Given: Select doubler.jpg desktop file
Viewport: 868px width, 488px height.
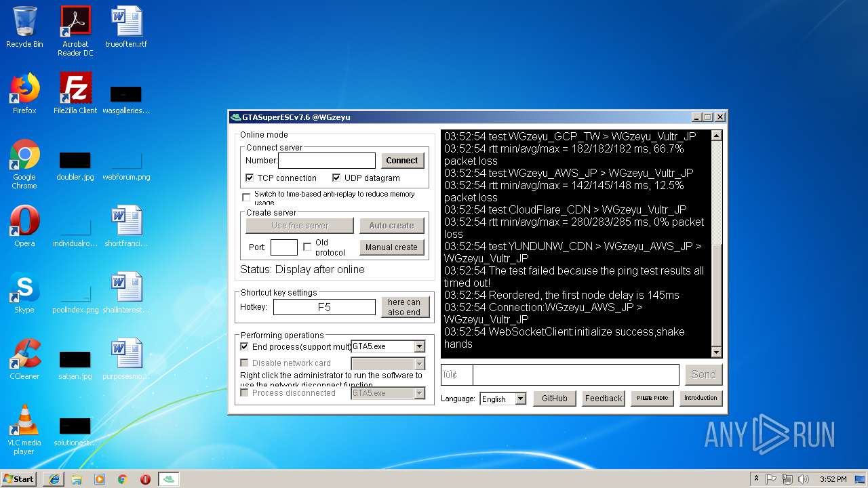Looking at the screenshot, I should pos(75,166).
